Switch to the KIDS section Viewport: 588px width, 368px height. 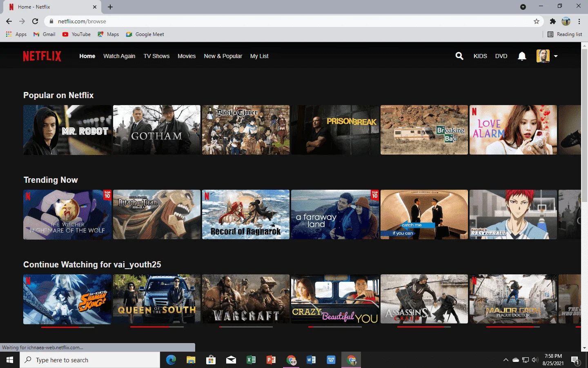480,56
